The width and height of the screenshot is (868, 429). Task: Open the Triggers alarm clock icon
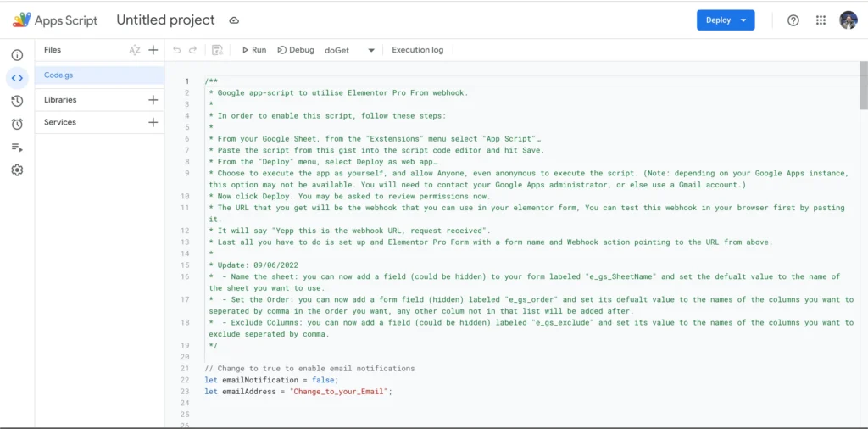tap(17, 124)
